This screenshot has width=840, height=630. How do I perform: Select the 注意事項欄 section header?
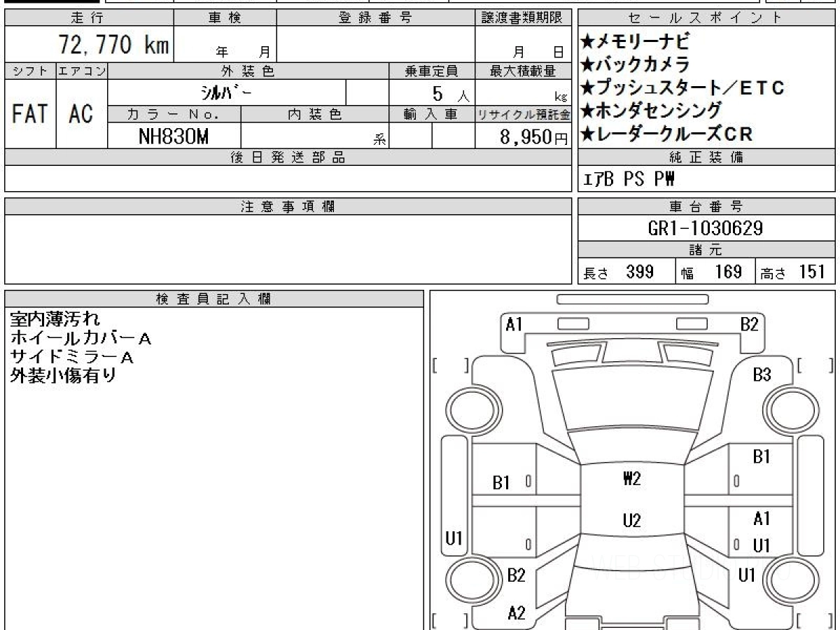coord(288,206)
